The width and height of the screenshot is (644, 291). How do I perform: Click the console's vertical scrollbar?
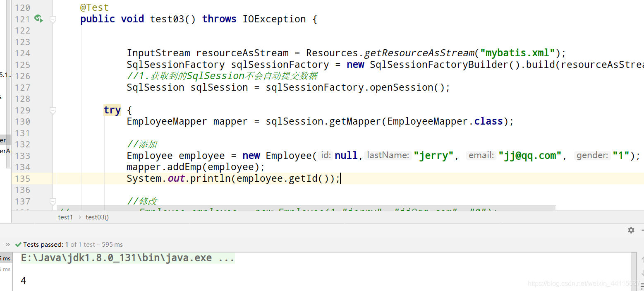(634, 271)
